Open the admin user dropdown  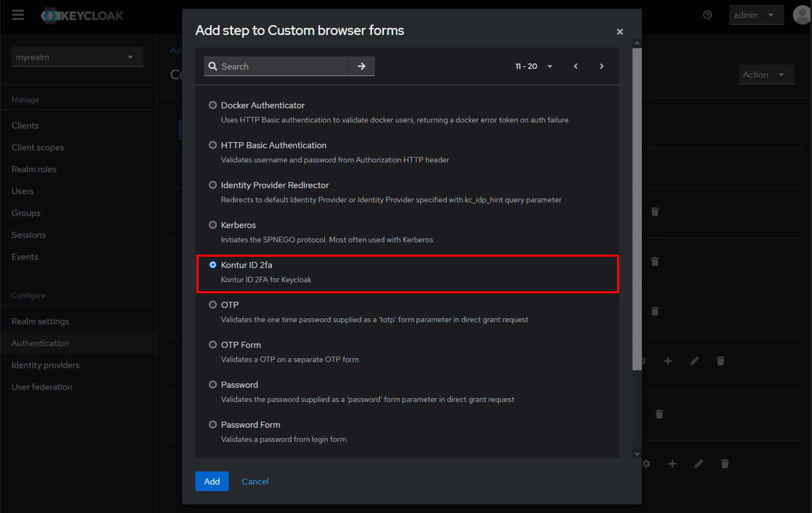tap(756, 15)
